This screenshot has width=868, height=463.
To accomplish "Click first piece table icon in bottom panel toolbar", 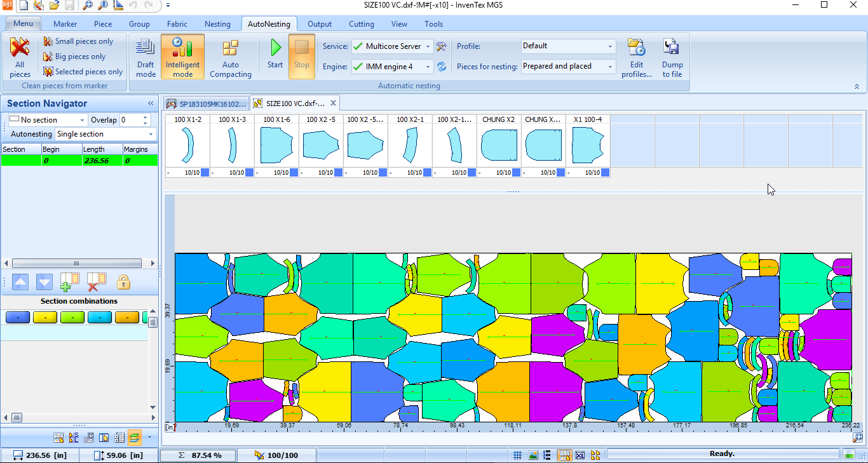I will 58,438.
